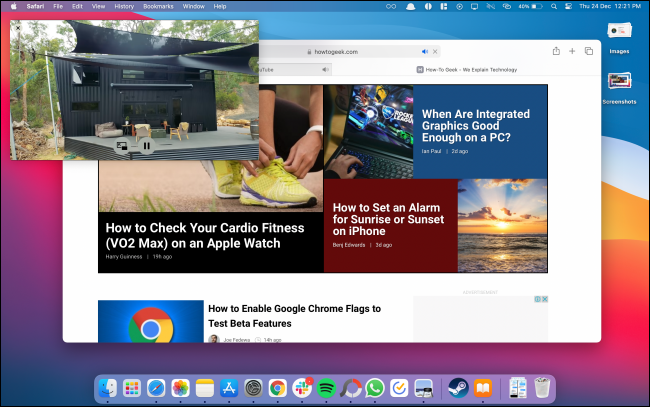
Task: Stop loading with address bar X
Action: pyautogui.click(x=435, y=52)
